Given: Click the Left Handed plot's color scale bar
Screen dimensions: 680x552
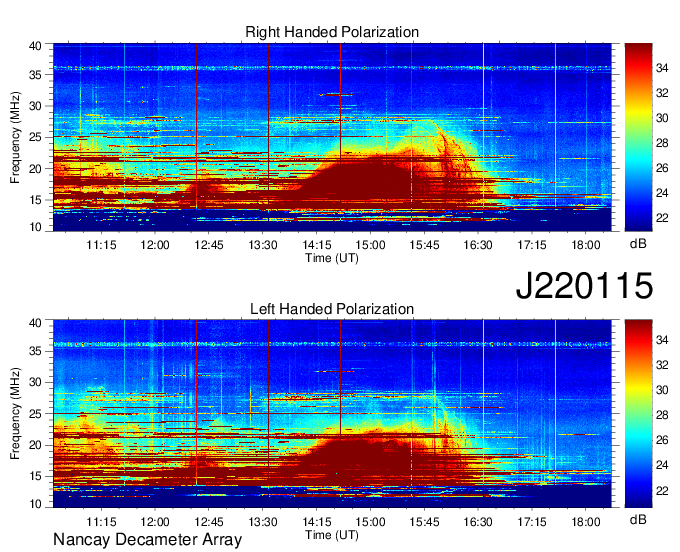Looking at the screenshot, I should [x=638, y=414].
